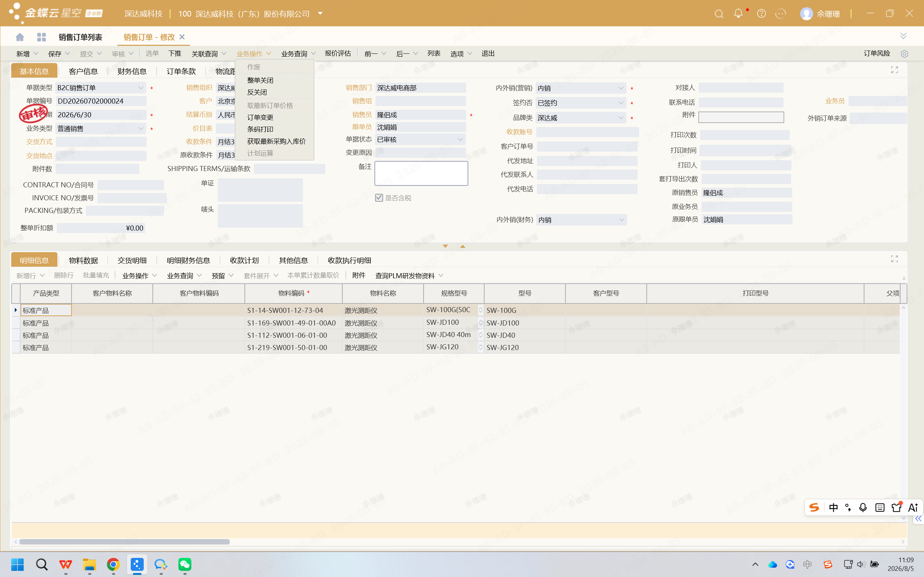The height and width of the screenshot is (577, 924).
Task: Open the help question mark icon
Action: [762, 14]
